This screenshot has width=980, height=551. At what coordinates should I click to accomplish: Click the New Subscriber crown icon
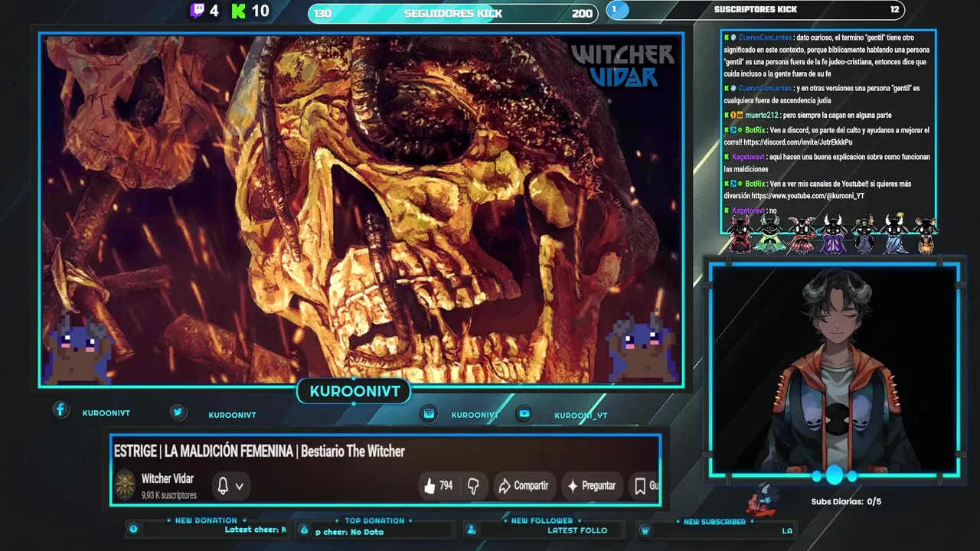pyautogui.click(x=645, y=530)
